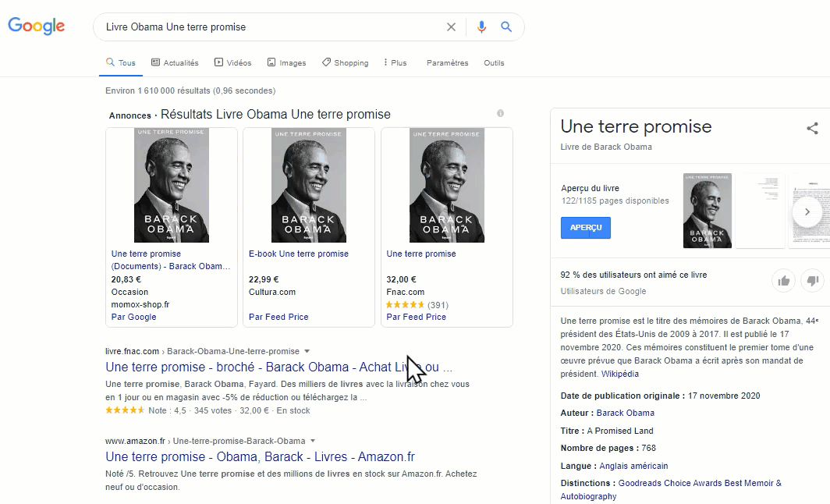Open Amazon.fr Une terre promise result title
The height and width of the screenshot is (504, 830).
[260, 456]
